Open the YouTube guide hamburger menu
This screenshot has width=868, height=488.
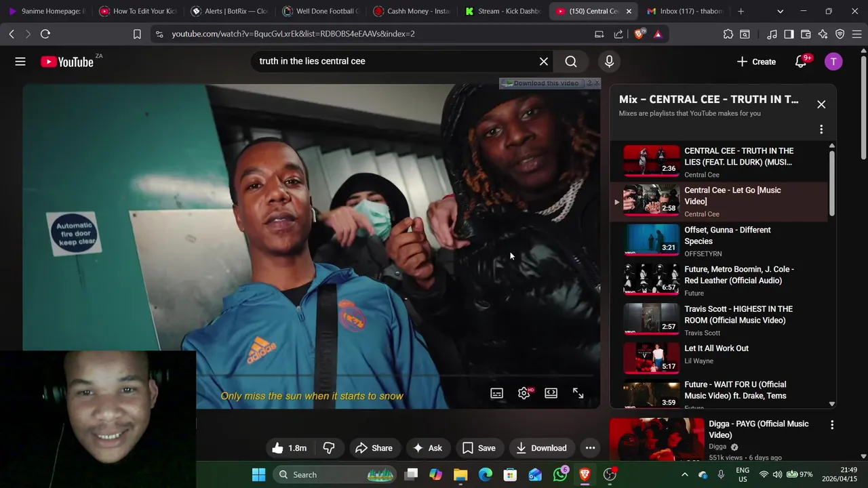tap(20, 62)
